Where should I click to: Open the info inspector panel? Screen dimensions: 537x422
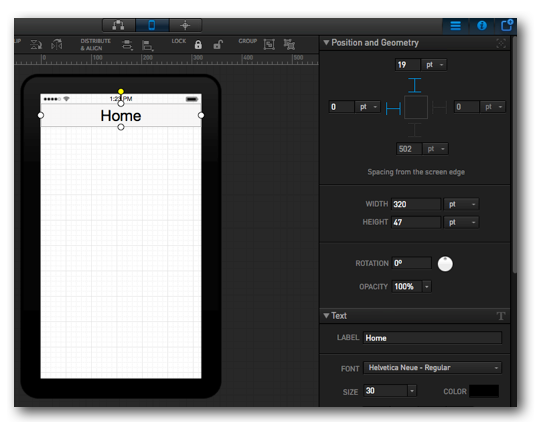pyautogui.click(x=482, y=26)
